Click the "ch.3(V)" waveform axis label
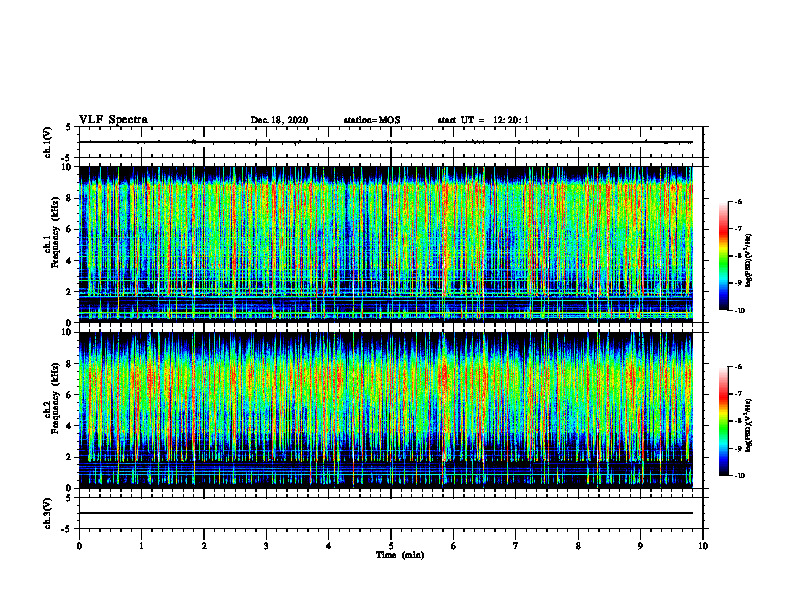Viewport: 792px width, 612px height. pyautogui.click(x=48, y=514)
